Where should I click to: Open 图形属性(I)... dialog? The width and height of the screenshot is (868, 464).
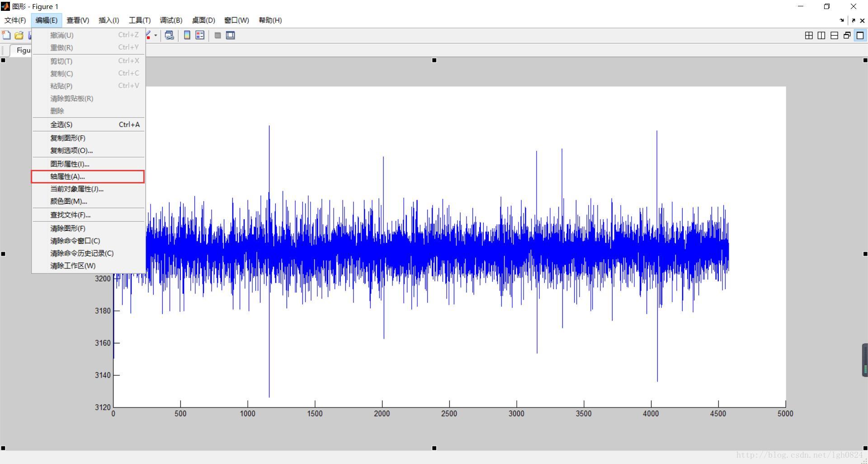88,164
